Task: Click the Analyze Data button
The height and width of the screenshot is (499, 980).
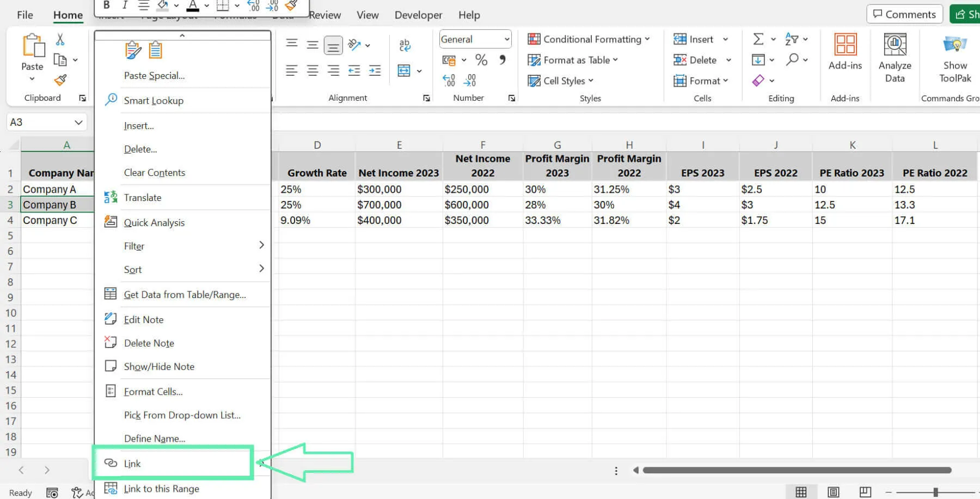Action: (895, 58)
